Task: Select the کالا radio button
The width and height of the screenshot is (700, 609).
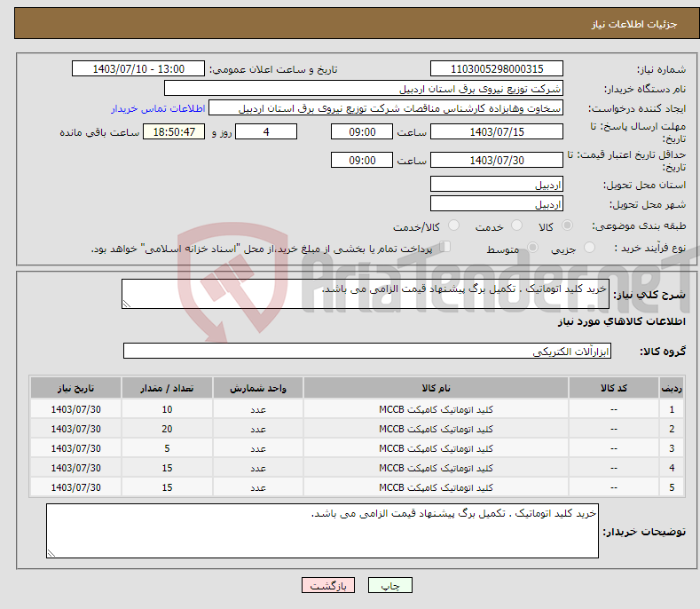Action: 567,225
